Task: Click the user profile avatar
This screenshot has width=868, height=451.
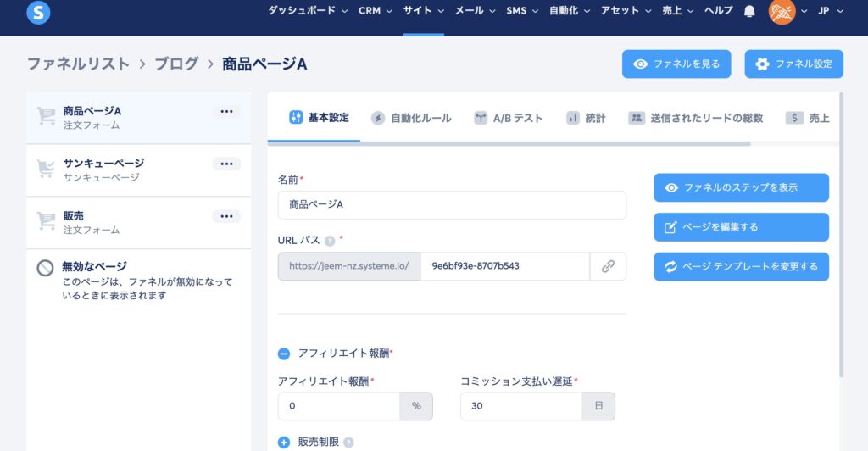Action: [x=782, y=11]
